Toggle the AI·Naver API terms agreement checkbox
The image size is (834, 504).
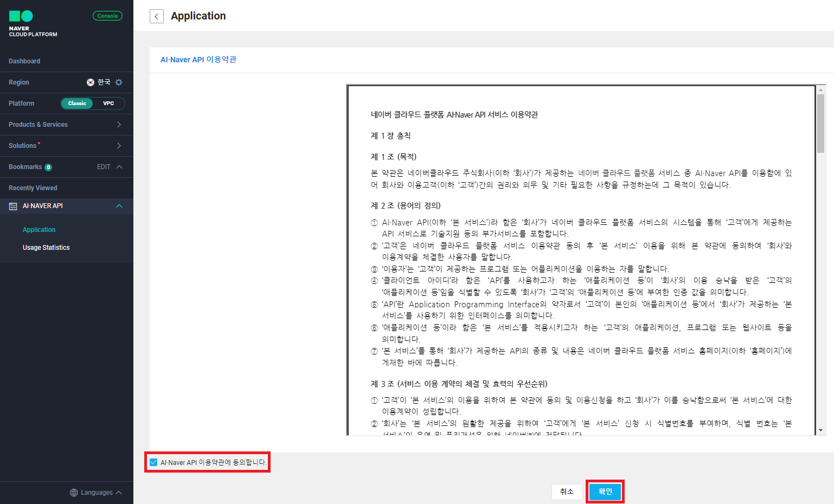coord(153,462)
